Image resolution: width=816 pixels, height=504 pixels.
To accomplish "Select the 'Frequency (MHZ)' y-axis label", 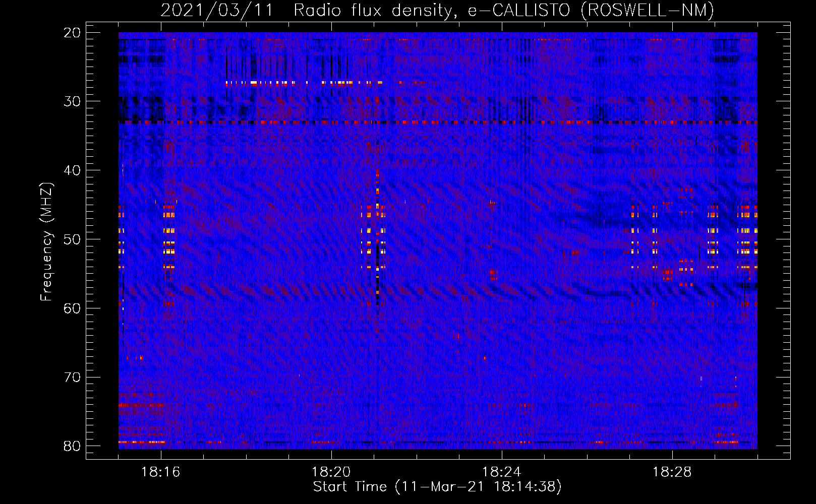I will (x=46, y=242).
